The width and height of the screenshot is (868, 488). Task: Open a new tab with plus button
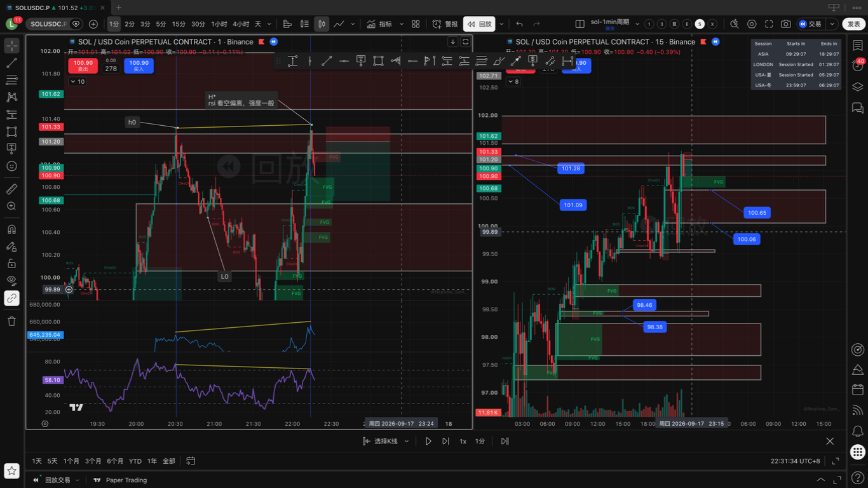click(119, 8)
